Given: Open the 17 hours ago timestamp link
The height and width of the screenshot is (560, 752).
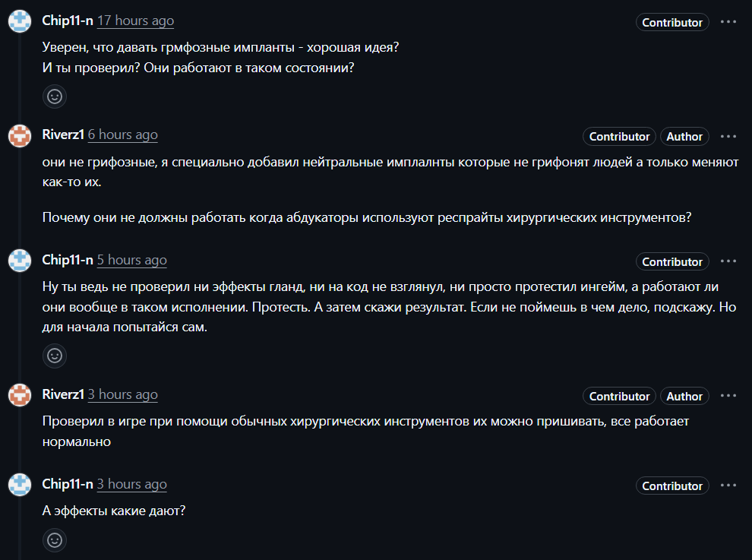Looking at the screenshot, I should (x=136, y=21).
